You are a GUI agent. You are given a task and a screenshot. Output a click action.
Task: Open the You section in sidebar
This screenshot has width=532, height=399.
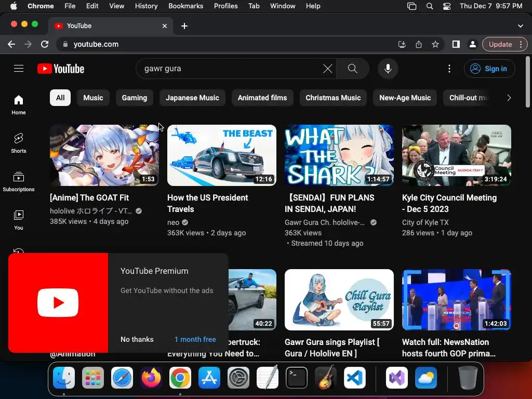pyautogui.click(x=19, y=220)
